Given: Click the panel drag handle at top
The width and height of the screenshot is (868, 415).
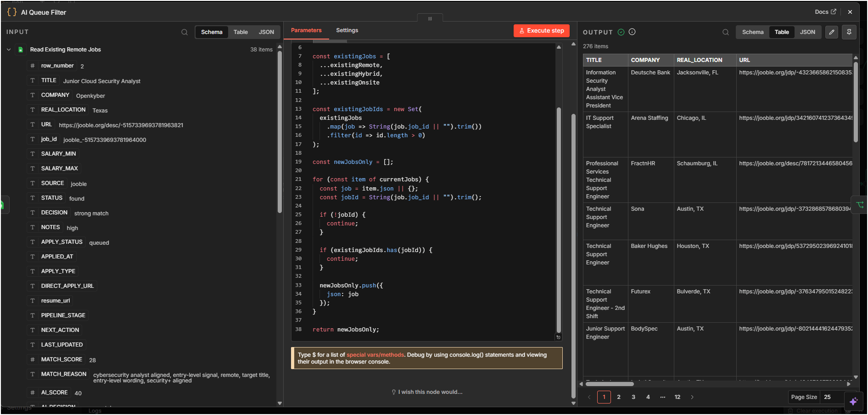Looking at the screenshot, I should click(x=430, y=18).
